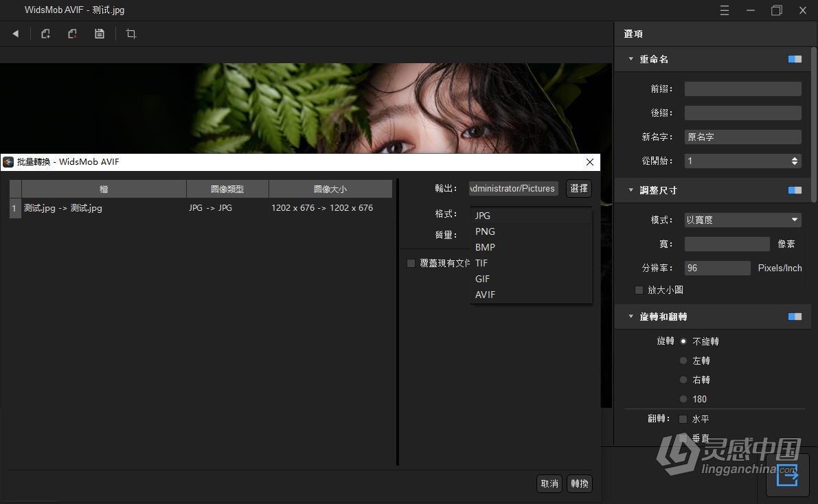The width and height of the screenshot is (818, 504).
Task: Toggle the 重命名 panel switch off
Action: [795, 59]
